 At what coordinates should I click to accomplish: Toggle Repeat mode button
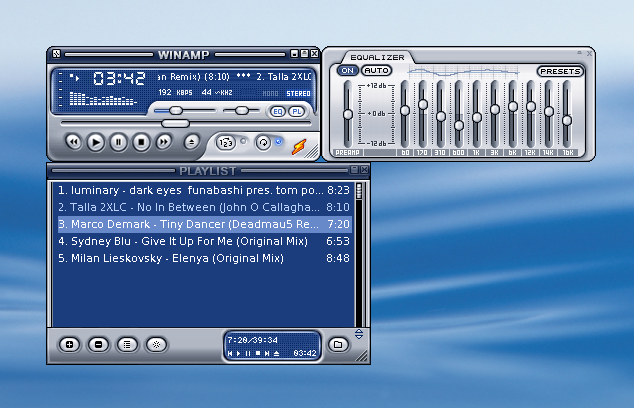[x=263, y=143]
